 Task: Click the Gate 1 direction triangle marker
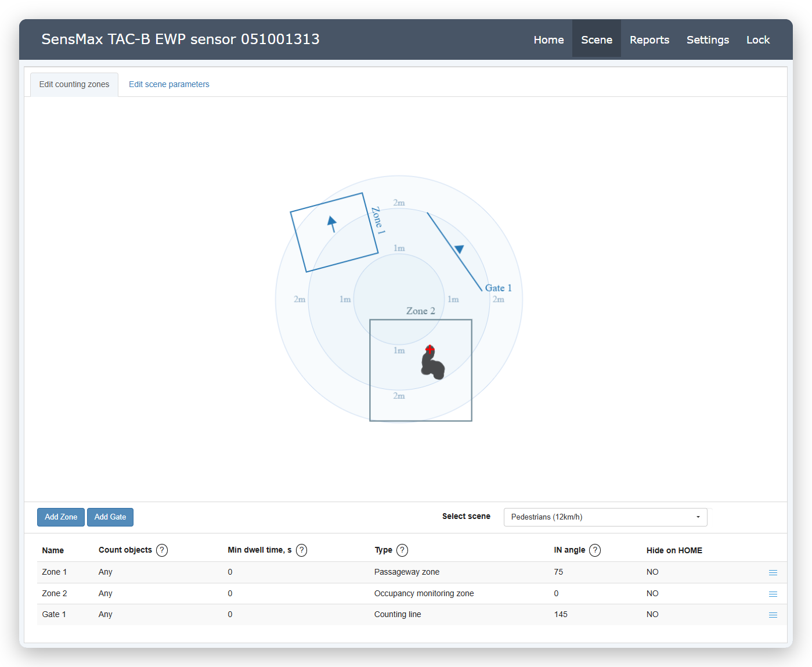click(459, 249)
